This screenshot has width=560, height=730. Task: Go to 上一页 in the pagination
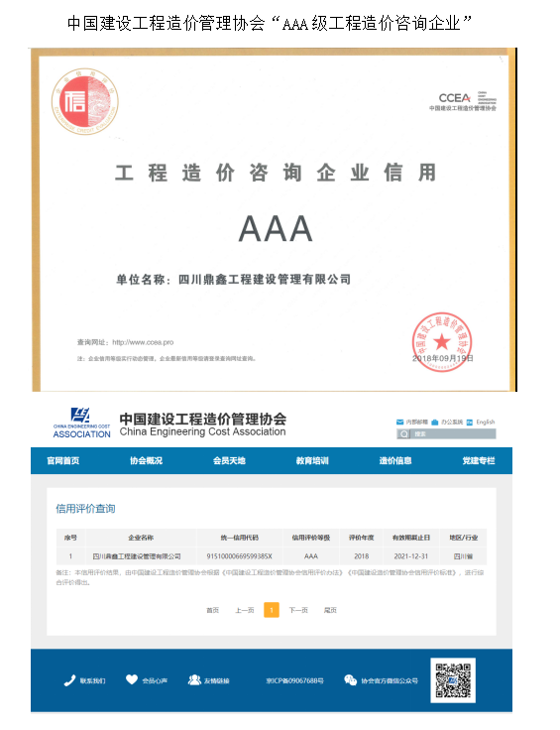click(244, 610)
